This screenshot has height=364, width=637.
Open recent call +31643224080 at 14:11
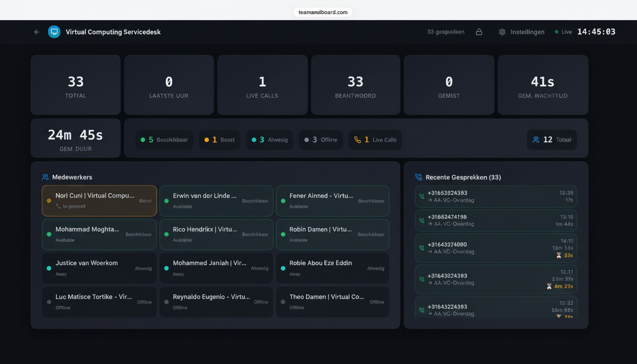pyautogui.click(x=496, y=248)
